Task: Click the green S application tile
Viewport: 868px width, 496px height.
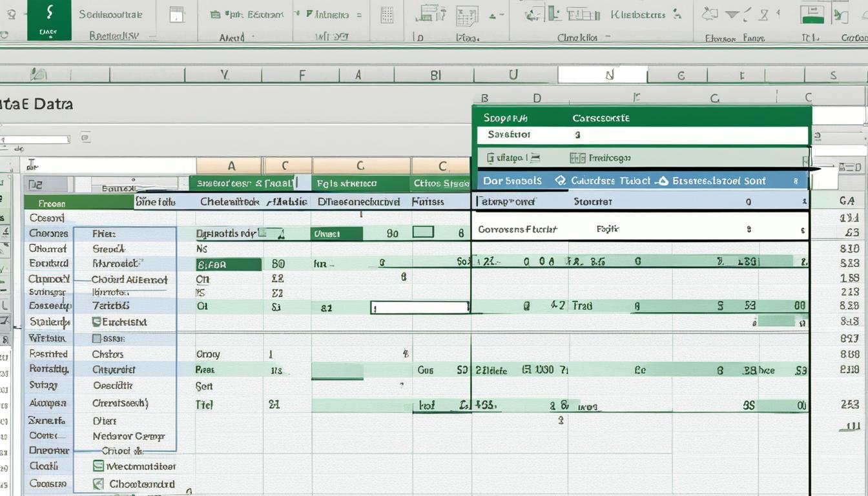Action: [x=49, y=19]
